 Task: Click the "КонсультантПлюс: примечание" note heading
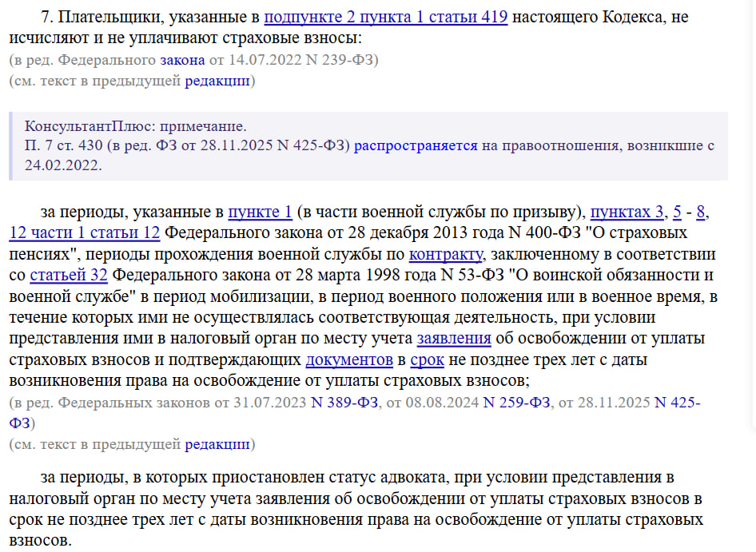click(136, 127)
